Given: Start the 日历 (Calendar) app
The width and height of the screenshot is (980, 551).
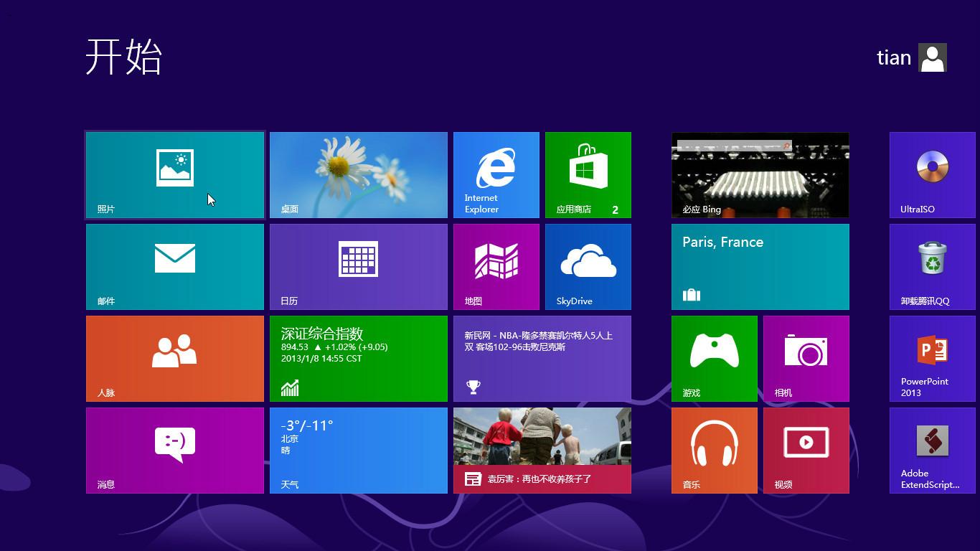Looking at the screenshot, I should [x=358, y=266].
